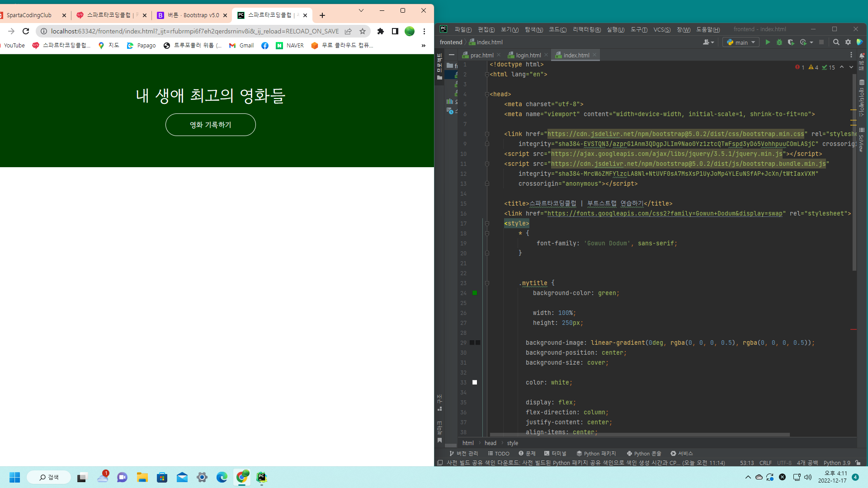Open the VCS(S) menu in PyCharm

coord(662,29)
